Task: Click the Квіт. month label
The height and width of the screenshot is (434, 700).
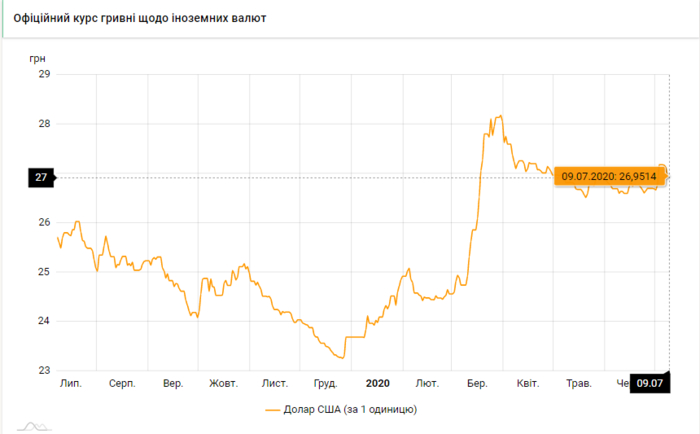Action: pyautogui.click(x=527, y=383)
